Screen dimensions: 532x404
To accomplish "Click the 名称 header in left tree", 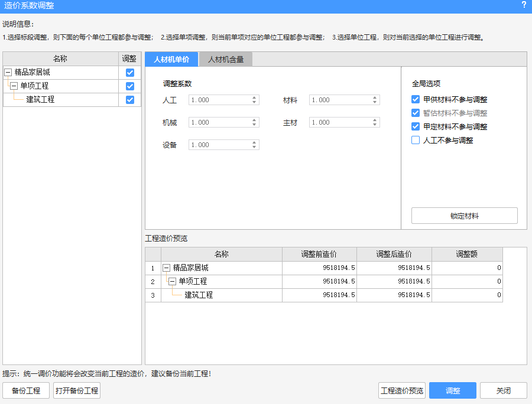I will (x=60, y=58).
